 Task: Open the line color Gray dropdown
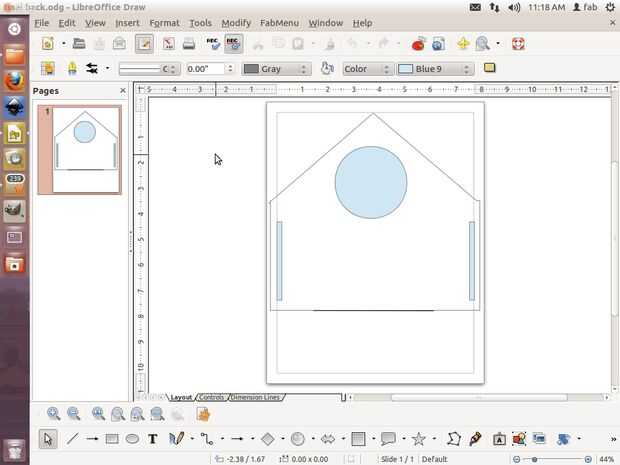coord(276,69)
